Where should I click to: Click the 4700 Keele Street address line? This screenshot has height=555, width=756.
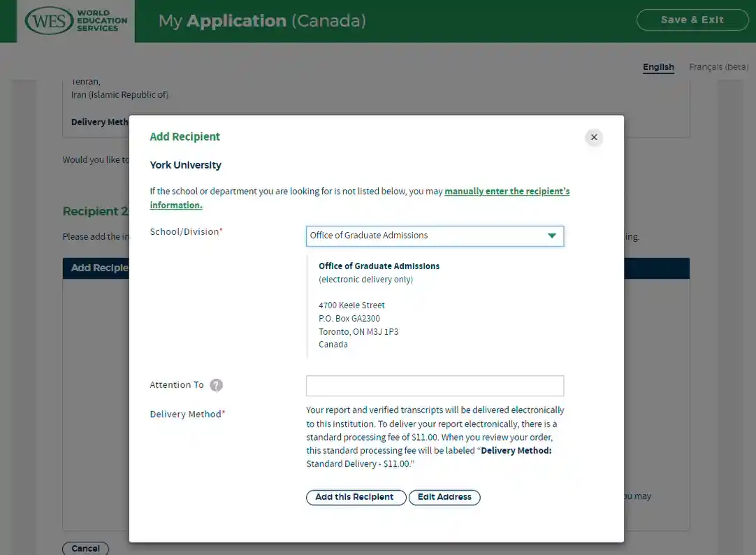(351, 305)
